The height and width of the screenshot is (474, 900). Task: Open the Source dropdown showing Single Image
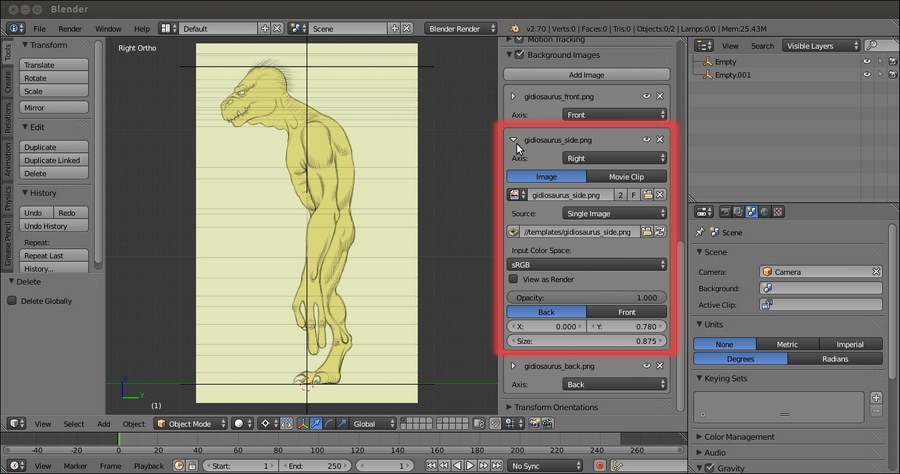[x=615, y=213]
